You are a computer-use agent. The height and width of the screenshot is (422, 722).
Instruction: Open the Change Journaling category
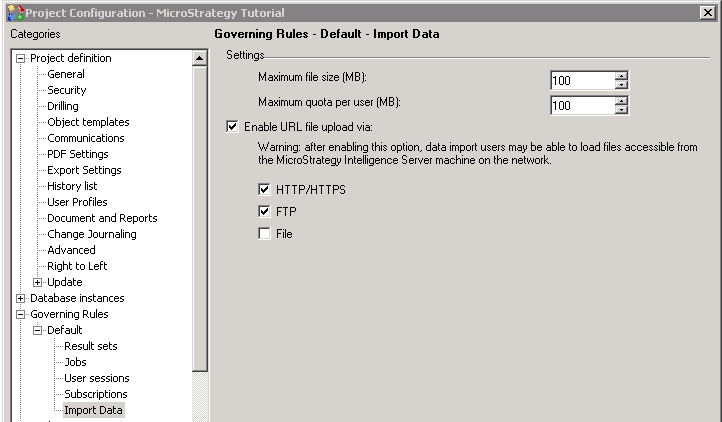coord(91,234)
